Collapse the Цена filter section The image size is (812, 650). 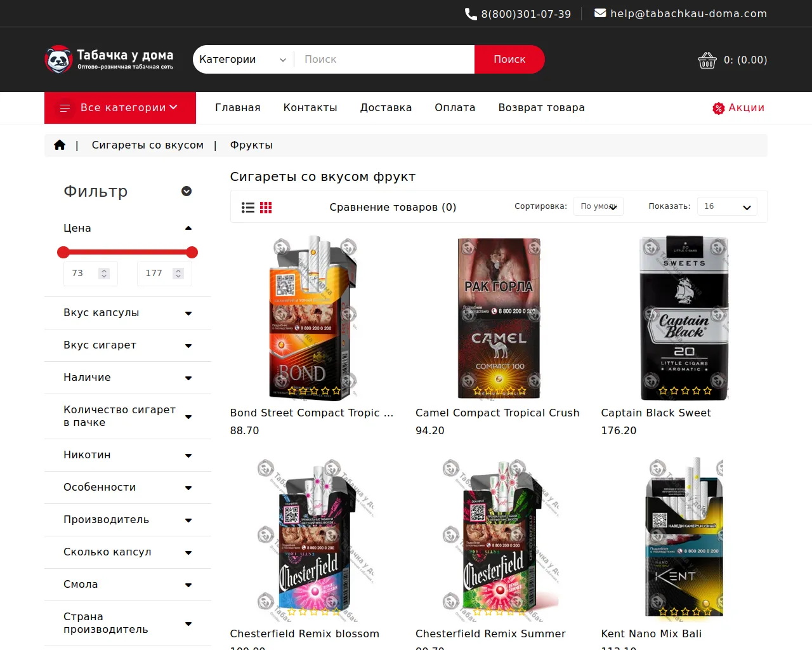pyautogui.click(x=188, y=228)
